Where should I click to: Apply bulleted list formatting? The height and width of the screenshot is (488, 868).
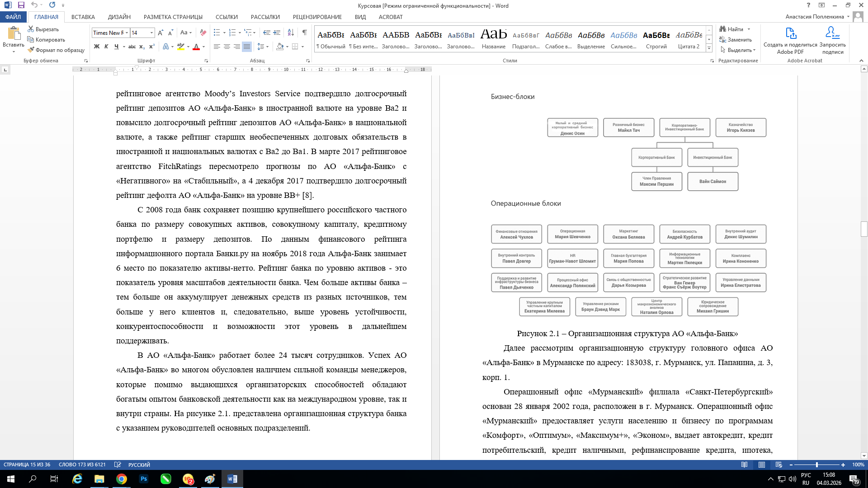coord(217,33)
